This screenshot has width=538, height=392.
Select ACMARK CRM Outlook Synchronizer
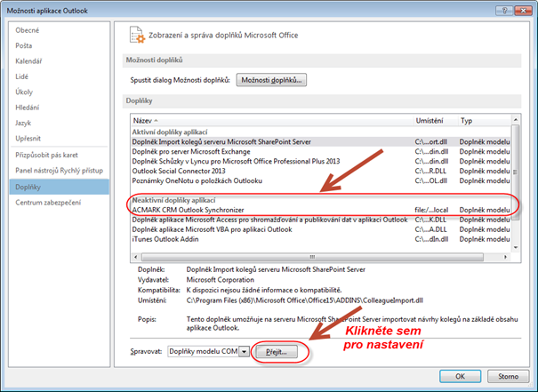coord(321,210)
